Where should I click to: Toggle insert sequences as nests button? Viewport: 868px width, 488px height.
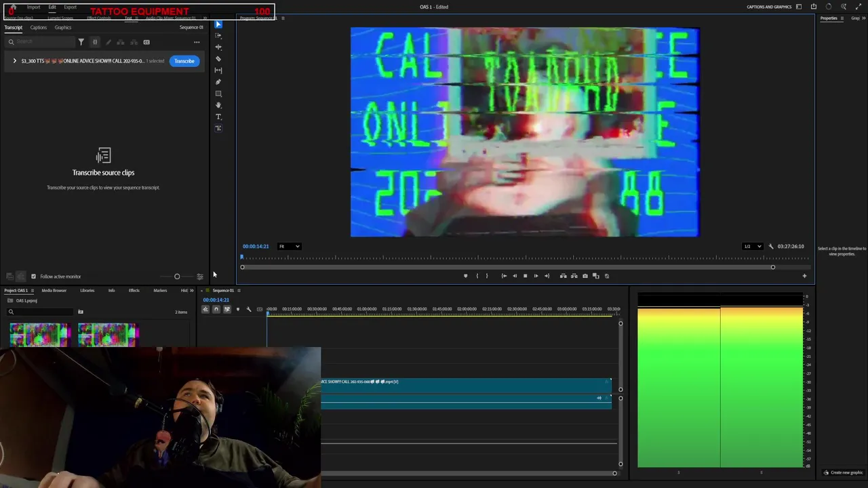point(205,309)
